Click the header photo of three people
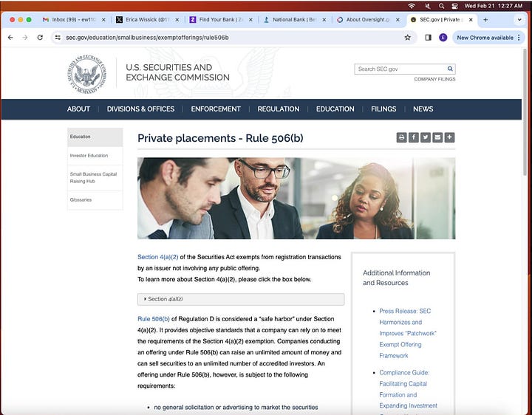Screen dimensions: 532x415 [x=296, y=199]
